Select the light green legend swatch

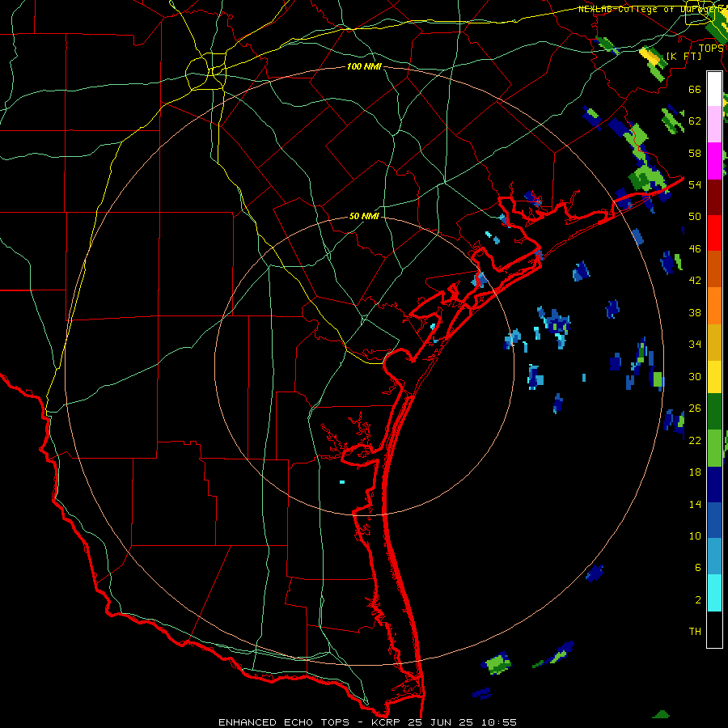[714, 448]
